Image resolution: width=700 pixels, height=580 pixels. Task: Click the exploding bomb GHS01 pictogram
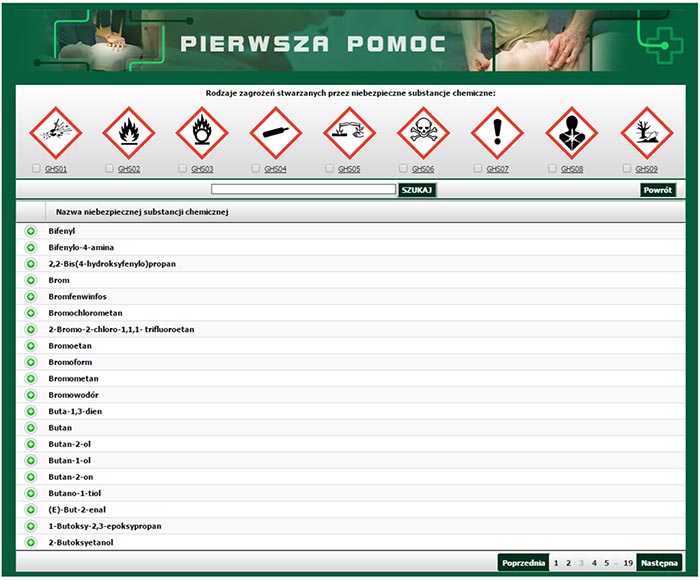coord(54,133)
